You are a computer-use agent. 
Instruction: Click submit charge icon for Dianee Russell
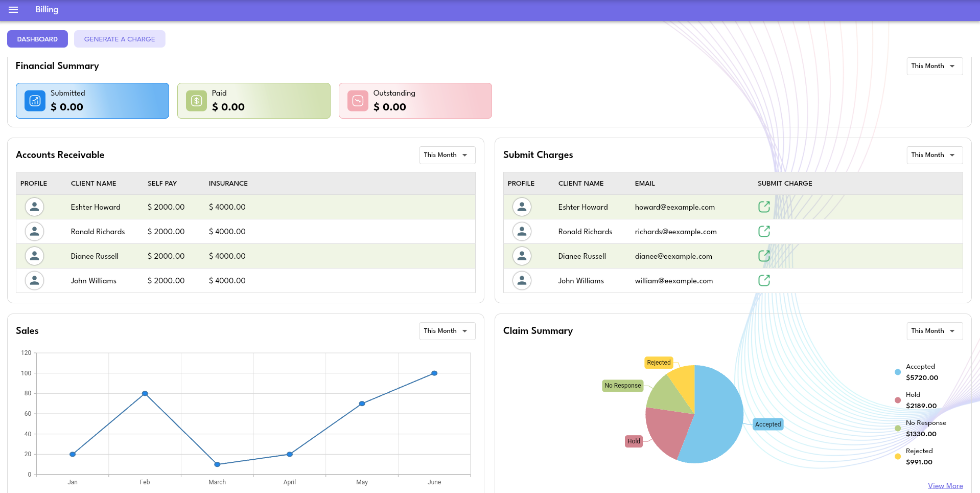pyautogui.click(x=764, y=256)
